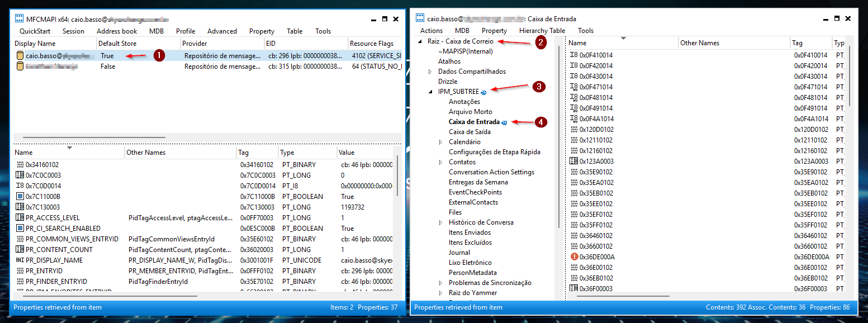The width and height of the screenshot is (868, 323).
Task: Click the store icon beside caio.basso row
Action: click(x=20, y=56)
